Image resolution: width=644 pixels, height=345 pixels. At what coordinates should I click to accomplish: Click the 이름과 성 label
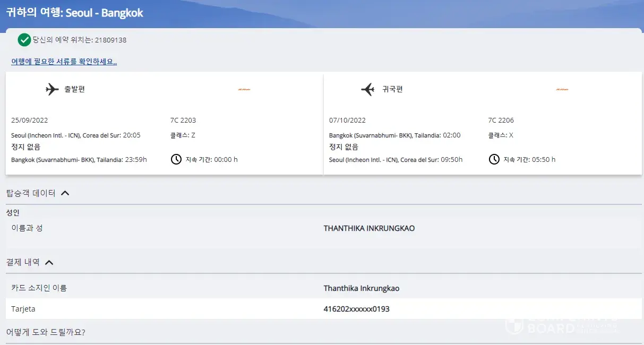pyautogui.click(x=27, y=228)
